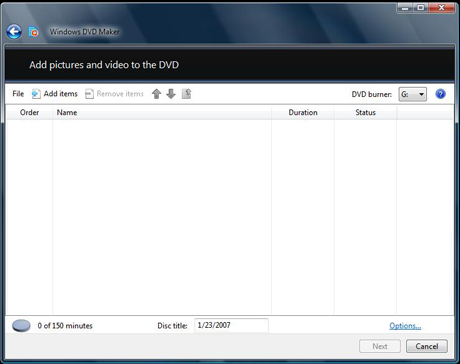Click the Status column header
Screen dimensions: 460x364
coord(365,112)
